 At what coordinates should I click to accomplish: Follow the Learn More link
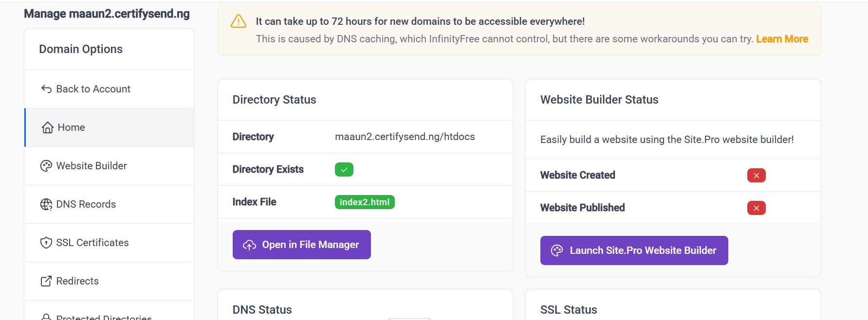point(782,39)
